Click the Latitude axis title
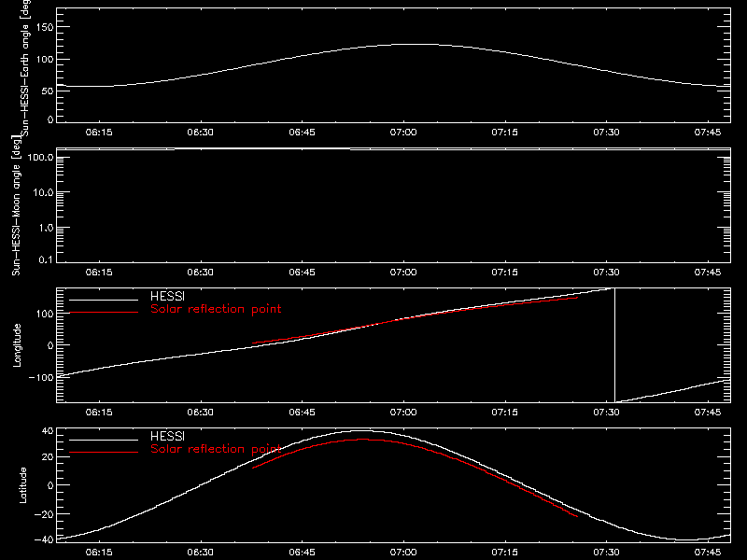Screen dimensions: 747x560 (x=22, y=485)
